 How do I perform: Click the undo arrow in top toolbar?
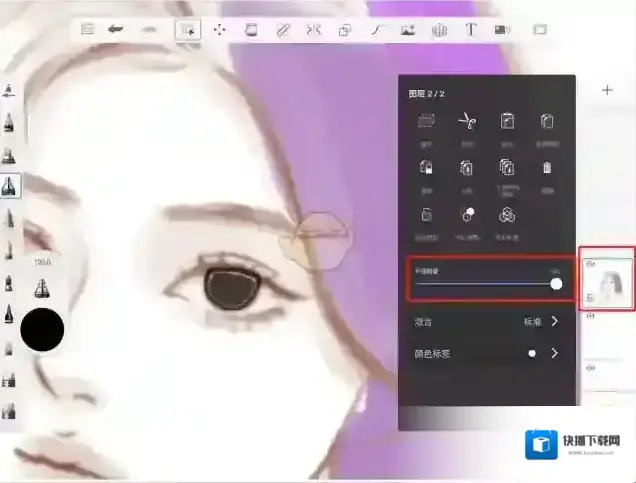tap(116, 29)
